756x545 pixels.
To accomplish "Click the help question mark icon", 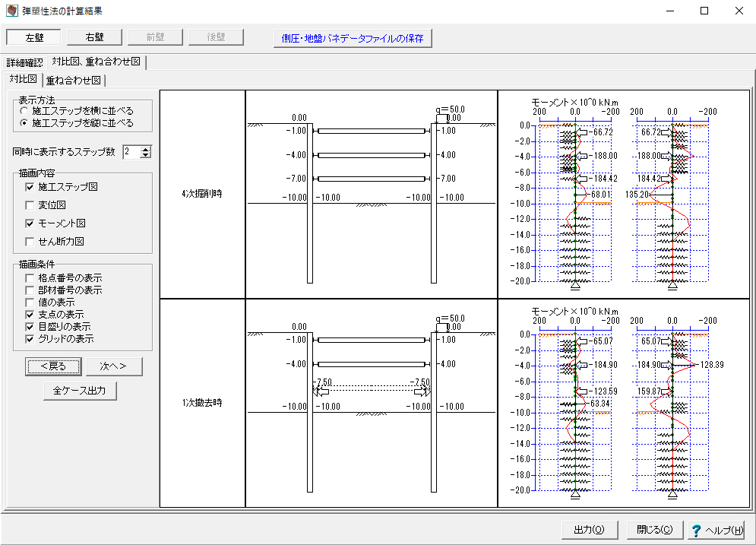I will (696, 531).
